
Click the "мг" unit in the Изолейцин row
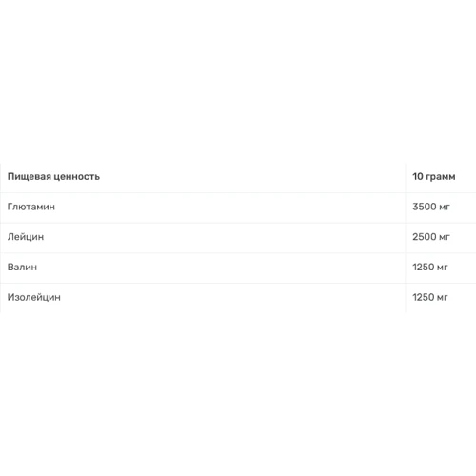[x=443, y=298]
